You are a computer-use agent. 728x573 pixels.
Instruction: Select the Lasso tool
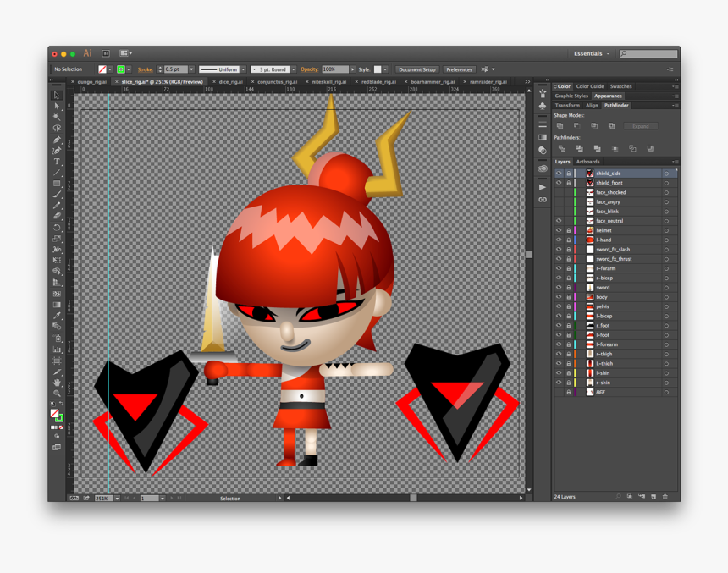click(x=57, y=128)
